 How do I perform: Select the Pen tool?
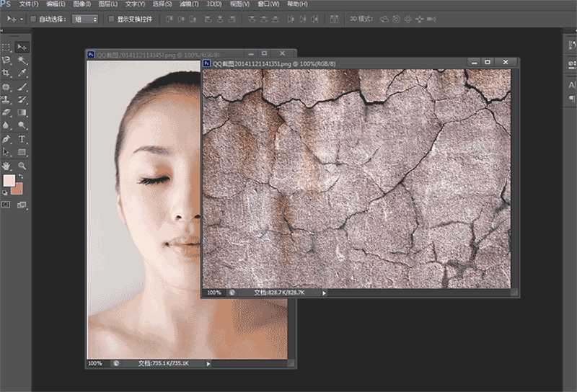pos(6,138)
